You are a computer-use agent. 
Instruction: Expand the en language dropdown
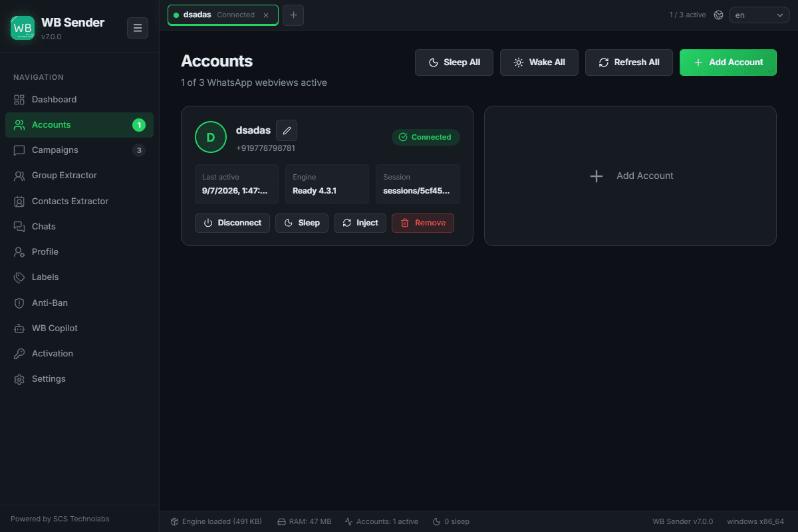759,15
